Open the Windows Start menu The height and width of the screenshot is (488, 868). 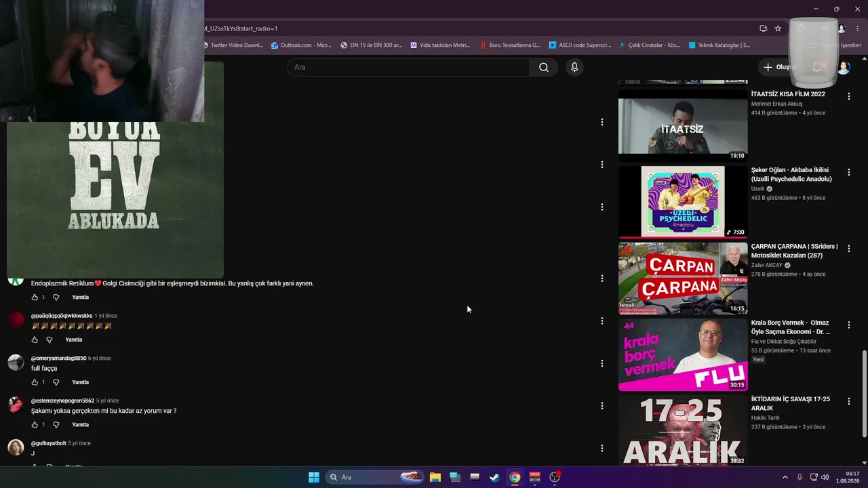[314, 477]
